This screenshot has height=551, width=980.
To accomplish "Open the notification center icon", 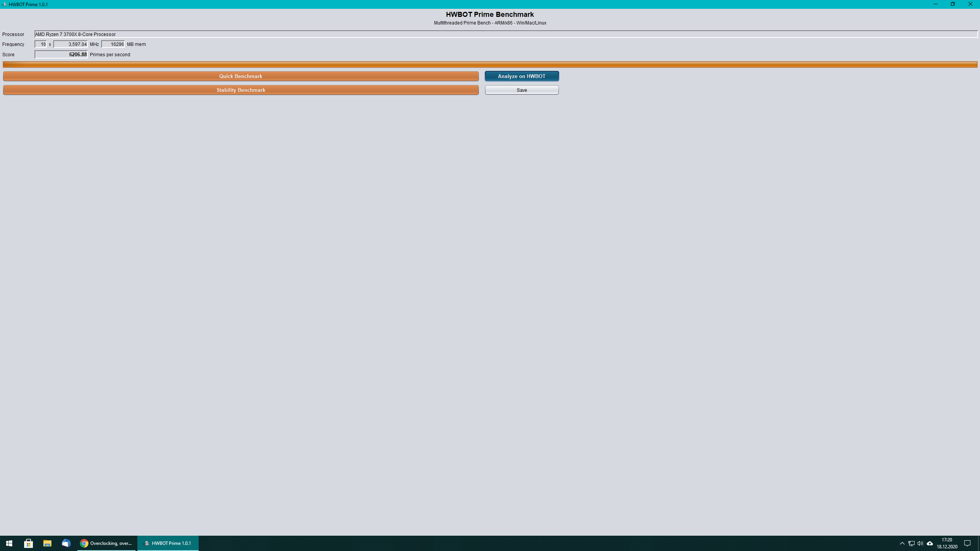I will [967, 543].
